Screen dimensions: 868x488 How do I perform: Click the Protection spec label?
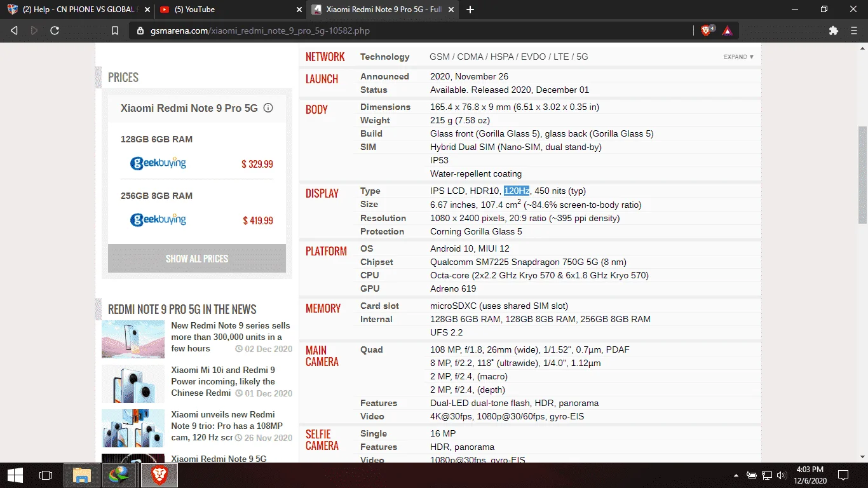(x=382, y=231)
